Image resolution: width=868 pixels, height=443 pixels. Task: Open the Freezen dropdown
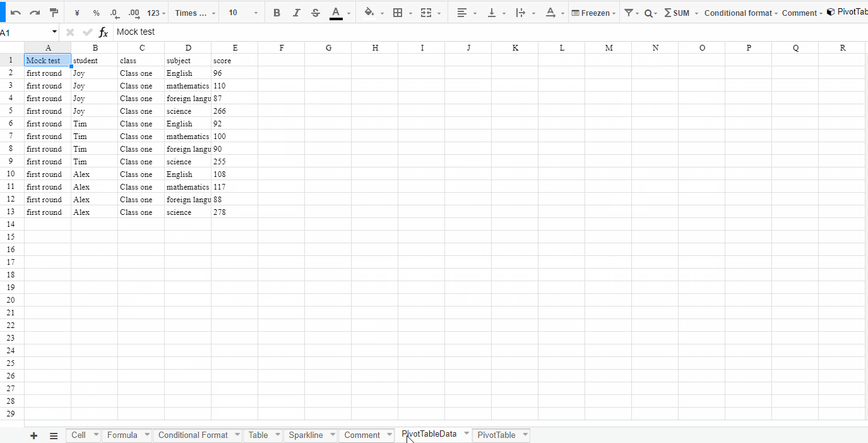pos(593,13)
